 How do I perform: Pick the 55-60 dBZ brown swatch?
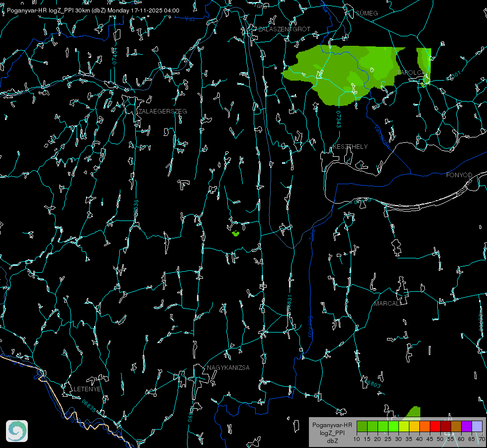point(456,426)
